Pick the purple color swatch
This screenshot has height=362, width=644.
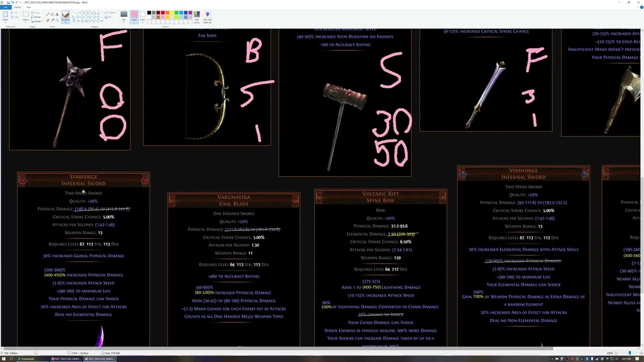click(x=190, y=13)
